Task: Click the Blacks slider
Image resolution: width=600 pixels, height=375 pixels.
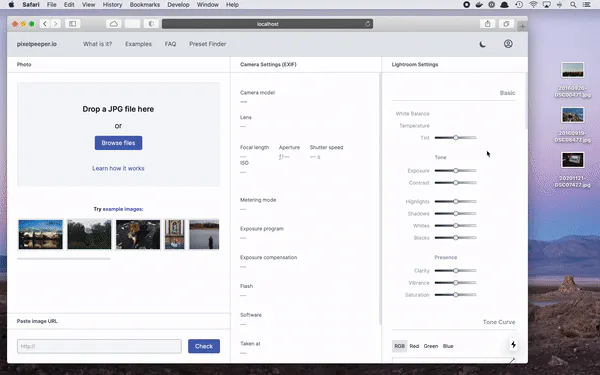Action: click(455, 238)
